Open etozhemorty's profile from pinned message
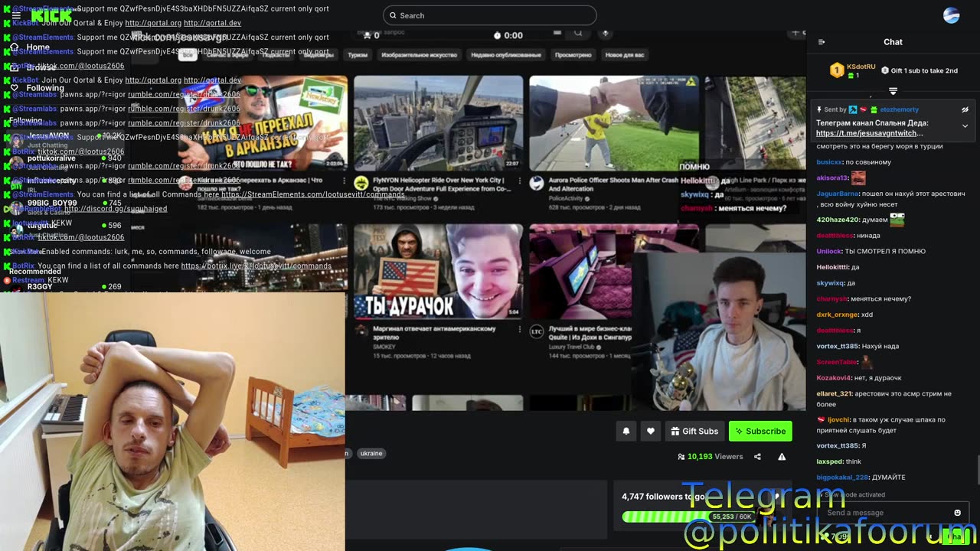Screen dimensions: 980x551 coord(899,109)
